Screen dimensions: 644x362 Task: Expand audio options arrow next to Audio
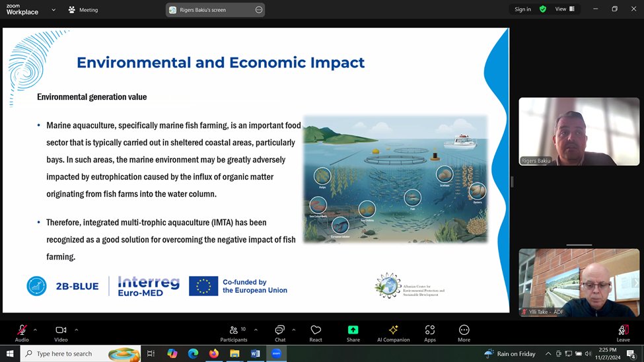pyautogui.click(x=35, y=330)
